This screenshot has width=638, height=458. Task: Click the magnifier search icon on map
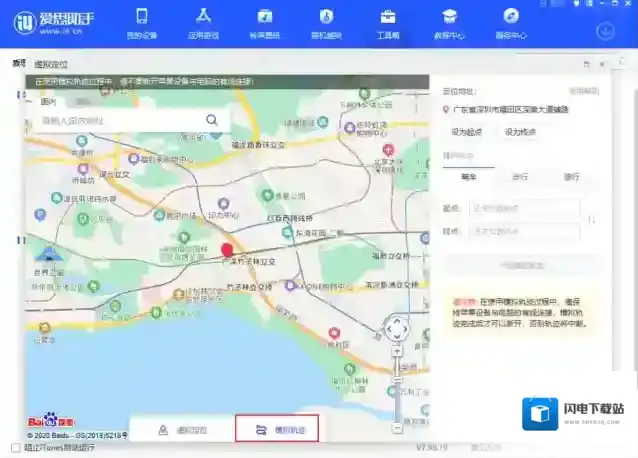click(x=212, y=120)
